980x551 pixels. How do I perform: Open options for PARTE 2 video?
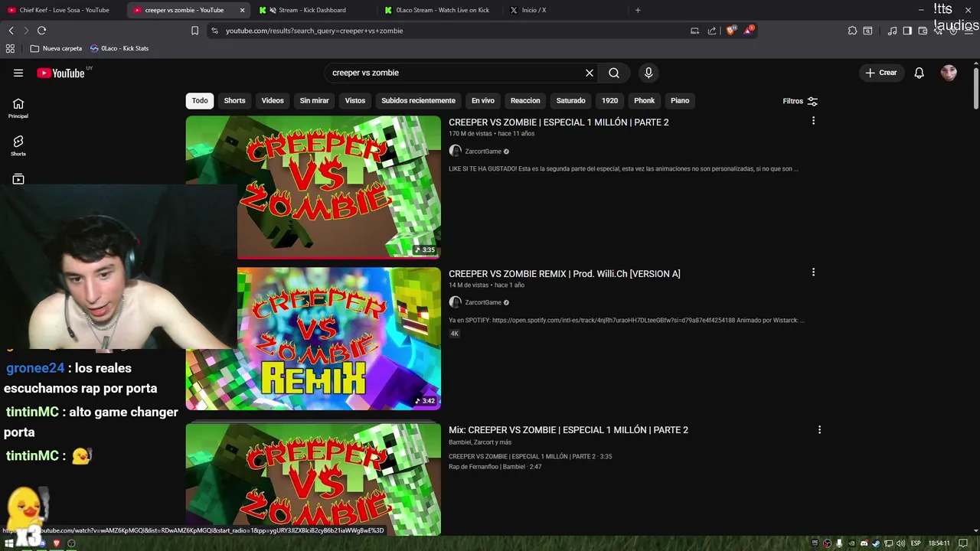[813, 121]
